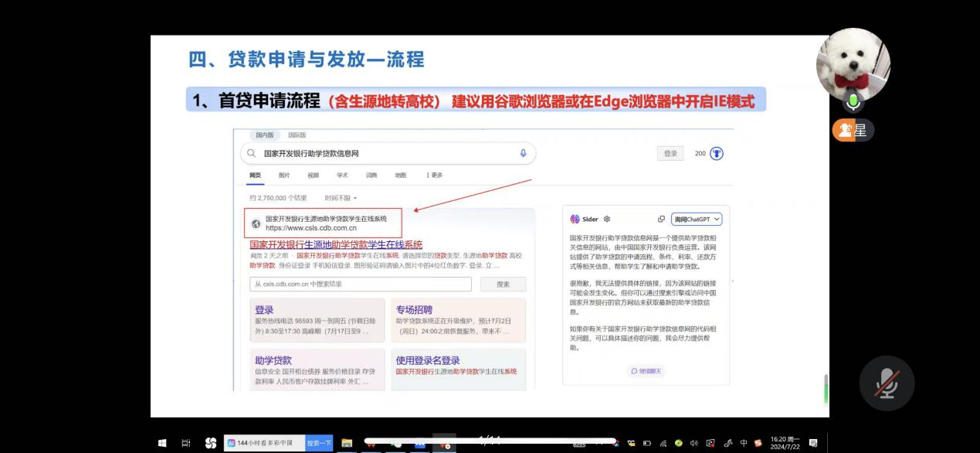The height and width of the screenshot is (453, 980).
Task: Click the microphone voice search icon
Action: click(x=523, y=153)
